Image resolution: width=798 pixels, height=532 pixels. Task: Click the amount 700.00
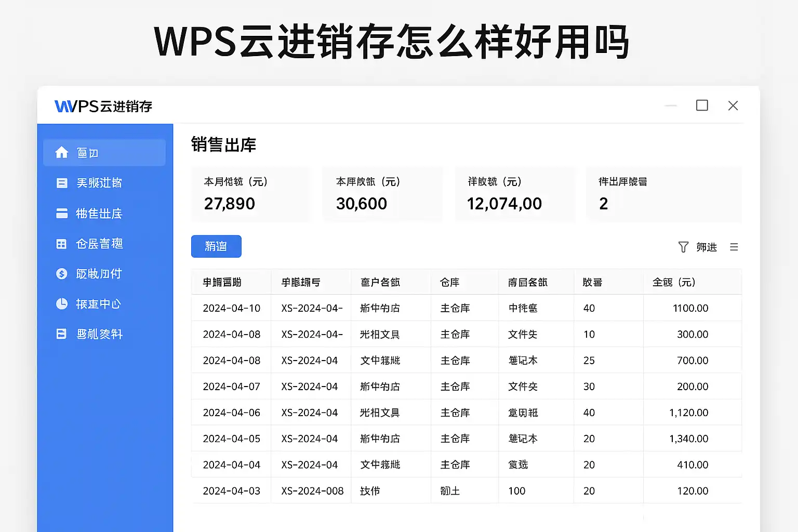point(693,360)
